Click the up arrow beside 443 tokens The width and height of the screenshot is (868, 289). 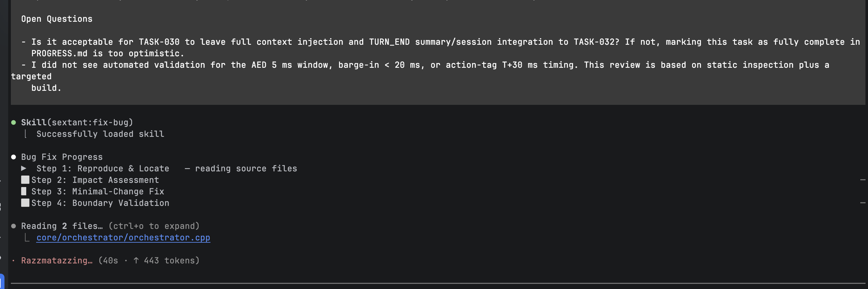pos(136,260)
